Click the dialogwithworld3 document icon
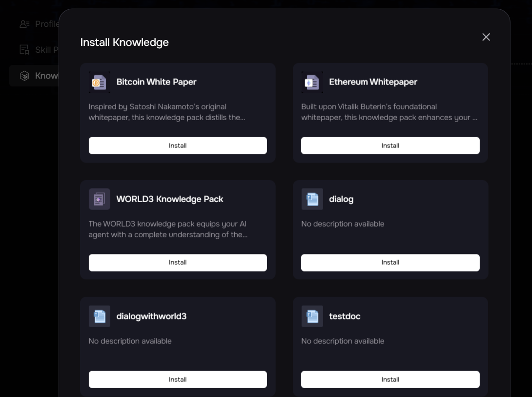The image size is (532, 397). pos(99,316)
